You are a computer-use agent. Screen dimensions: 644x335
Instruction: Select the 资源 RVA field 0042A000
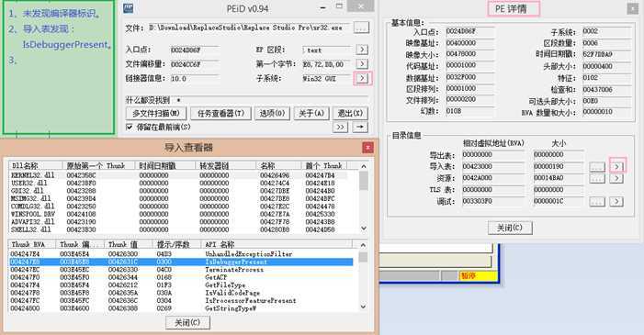tap(493, 178)
